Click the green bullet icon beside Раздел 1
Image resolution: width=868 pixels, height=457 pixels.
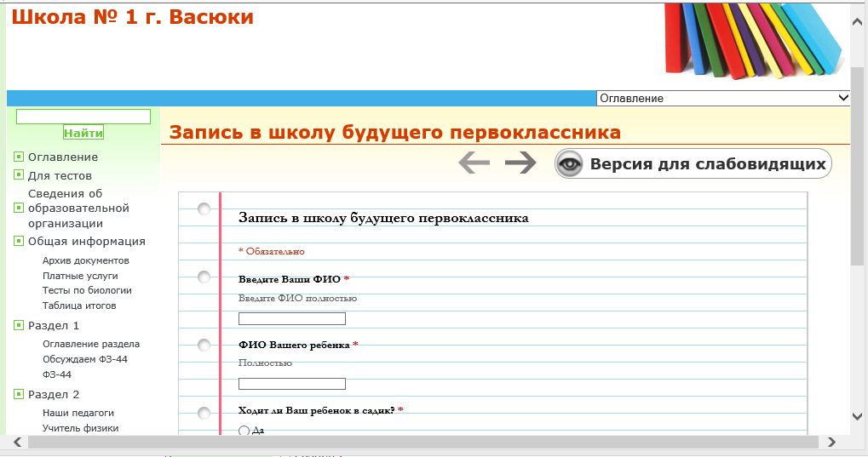tap(19, 325)
